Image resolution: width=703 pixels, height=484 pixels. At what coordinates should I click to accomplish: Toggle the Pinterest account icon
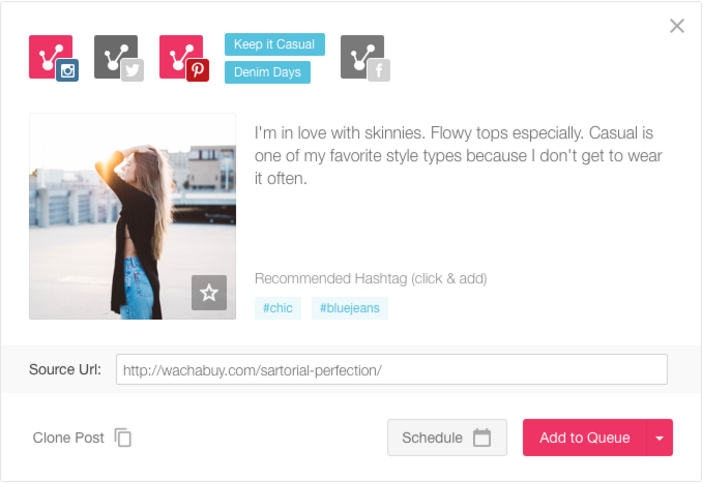[x=183, y=58]
